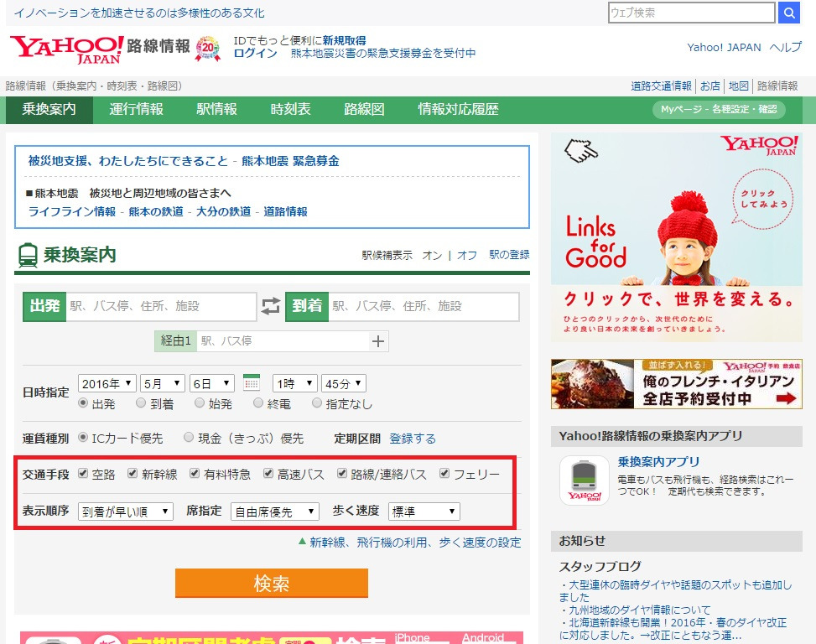The image size is (816, 644).
Task: Switch to the 時刻表 tab
Action: [291, 109]
